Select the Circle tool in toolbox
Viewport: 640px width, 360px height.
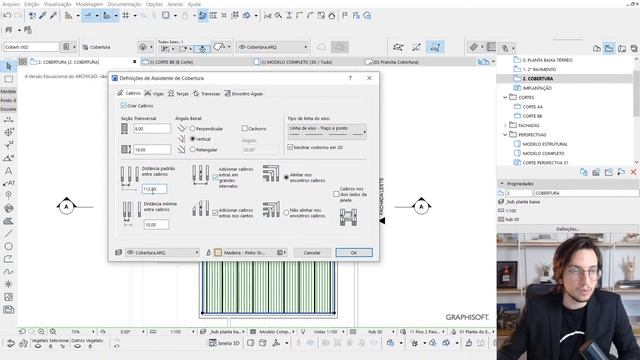click(x=8, y=247)
